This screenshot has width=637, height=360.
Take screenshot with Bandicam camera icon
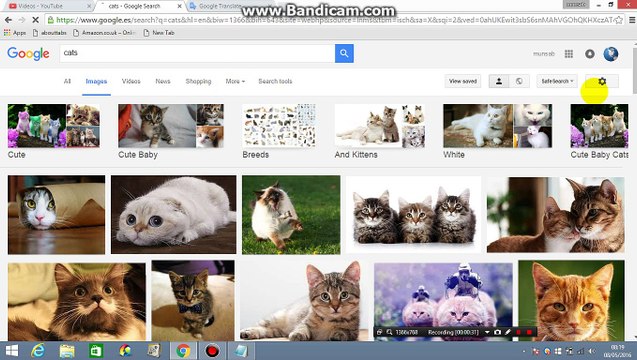coord(497,332)
